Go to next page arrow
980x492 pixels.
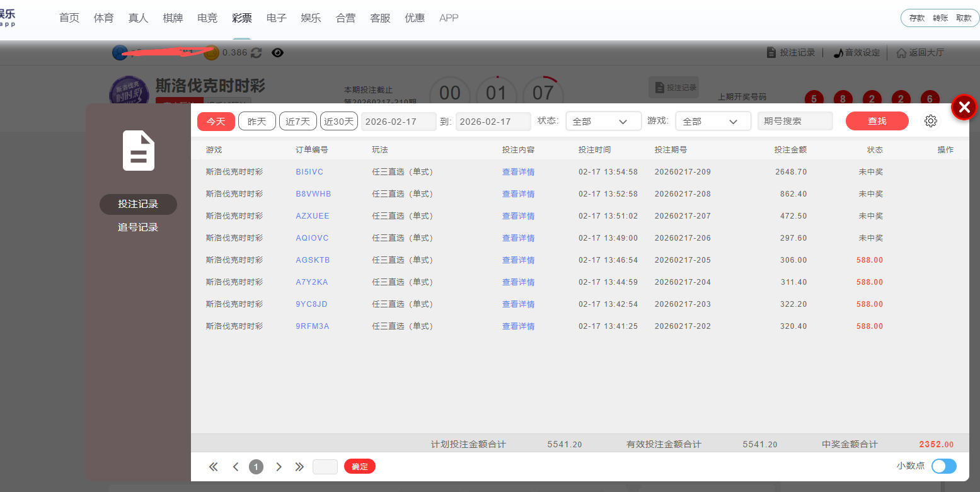click(x=279, y=467)
